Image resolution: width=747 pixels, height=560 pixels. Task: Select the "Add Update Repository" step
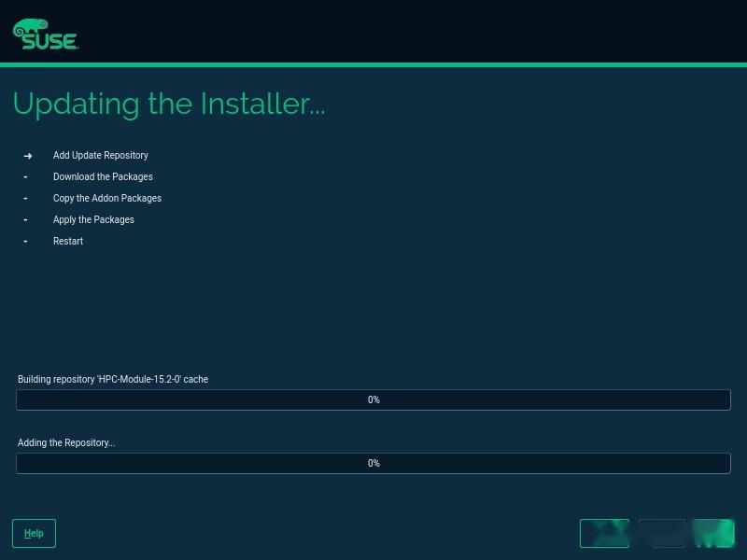coord(100,155)
